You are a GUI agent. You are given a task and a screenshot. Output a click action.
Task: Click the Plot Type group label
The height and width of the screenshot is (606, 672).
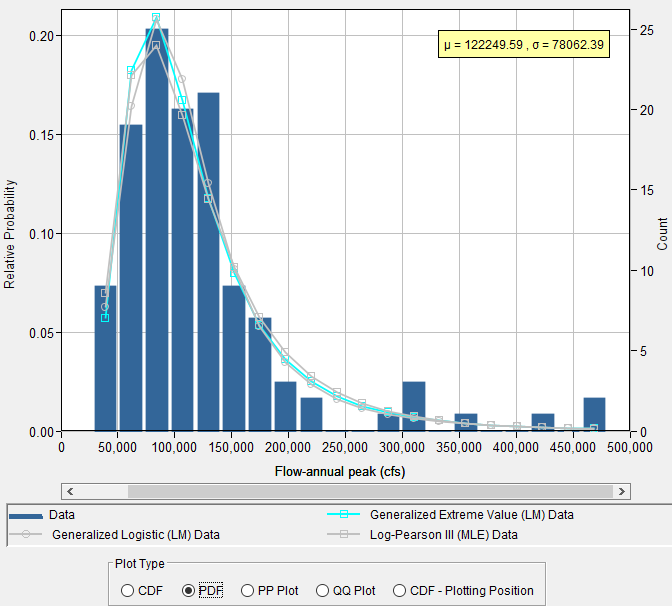tap(140, 564)
